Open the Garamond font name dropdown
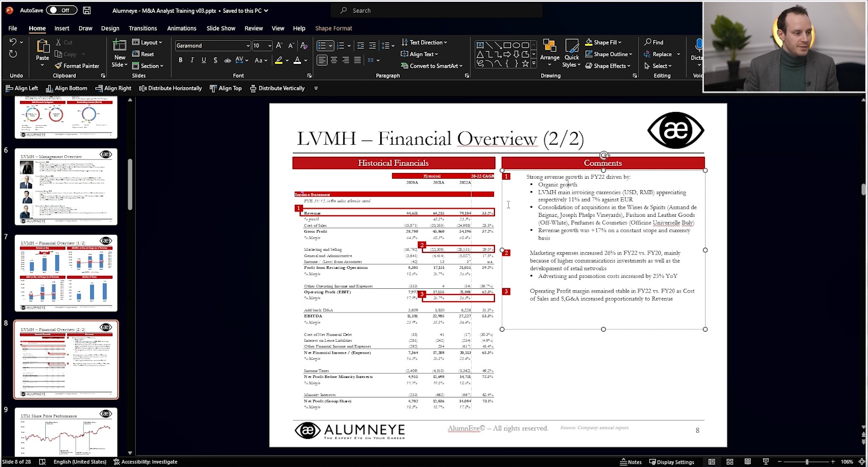Viewport: 868px width, 467px height. tap(248, 46)
